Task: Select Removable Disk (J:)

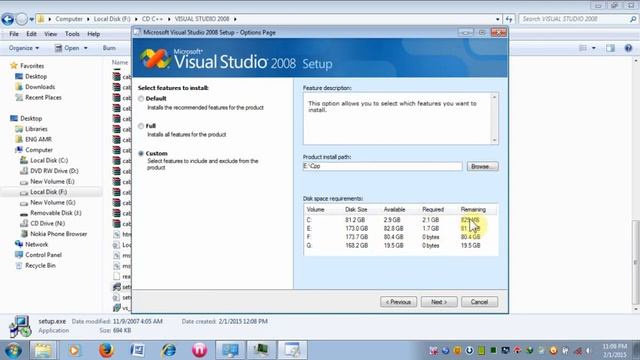Action: coord(56,213)
